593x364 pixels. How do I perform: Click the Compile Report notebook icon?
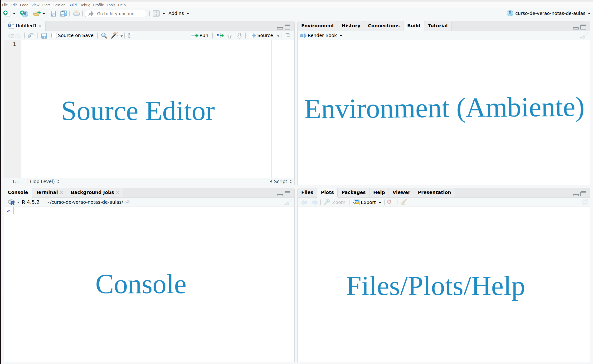pyautogui.click(x=131, y=36)
